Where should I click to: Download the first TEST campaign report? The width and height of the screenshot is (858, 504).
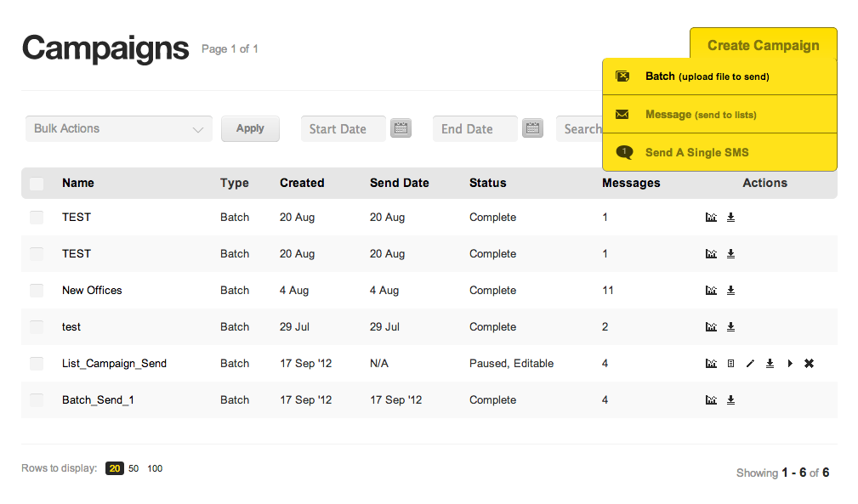tap(730, 218)
